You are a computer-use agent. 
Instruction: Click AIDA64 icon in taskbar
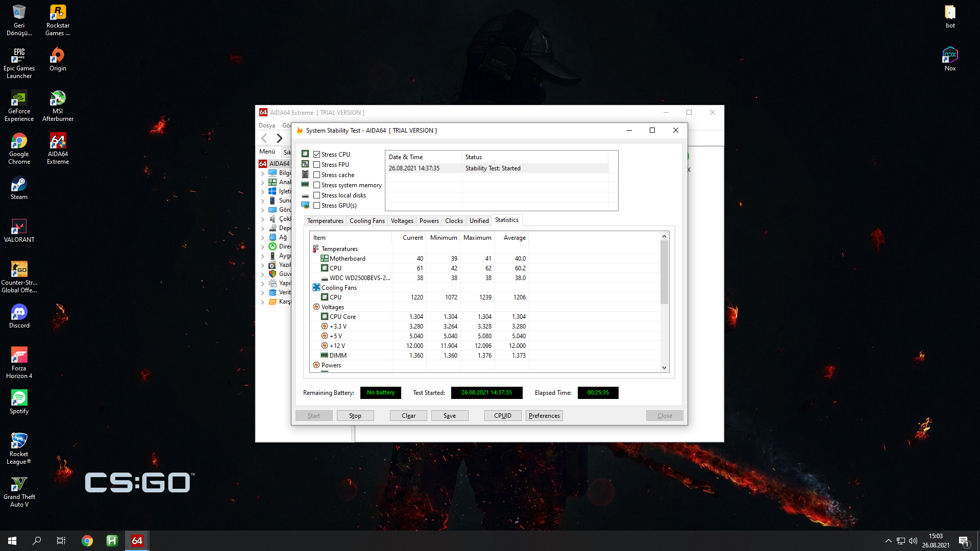click(137, 541)
